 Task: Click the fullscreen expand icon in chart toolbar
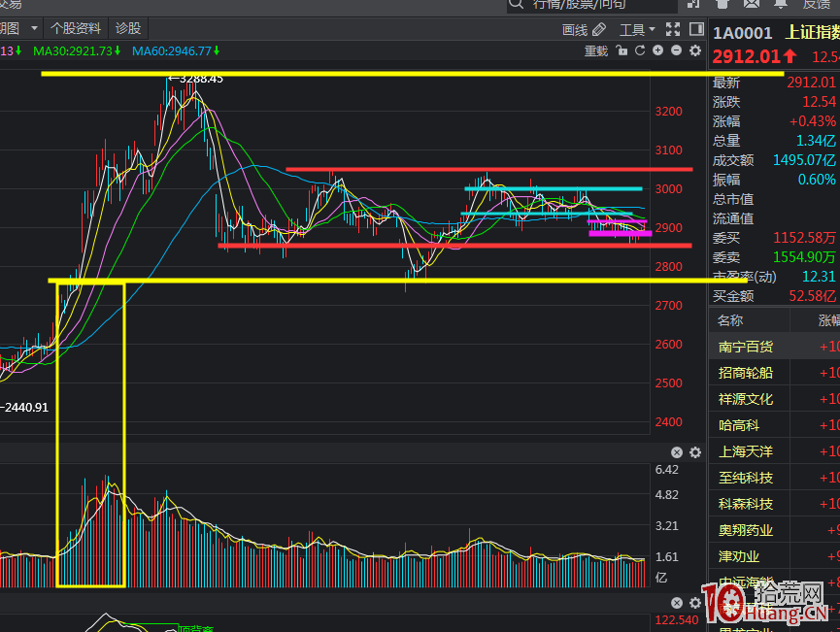click(x=673, y=29)
